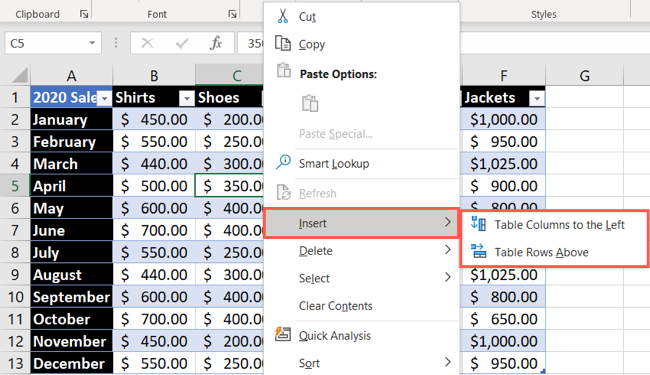Click Jackets value in January row
The height and width of the screenshot is (375, 650).
tap(503, 119)
